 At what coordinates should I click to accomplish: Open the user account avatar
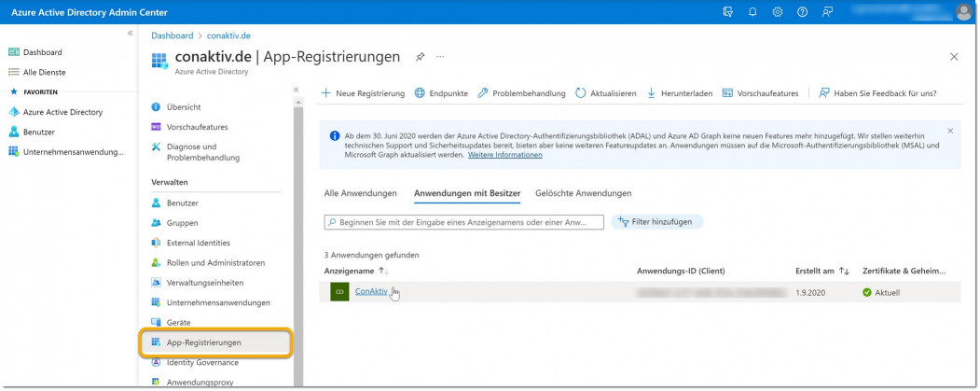(x=963, y=12)
